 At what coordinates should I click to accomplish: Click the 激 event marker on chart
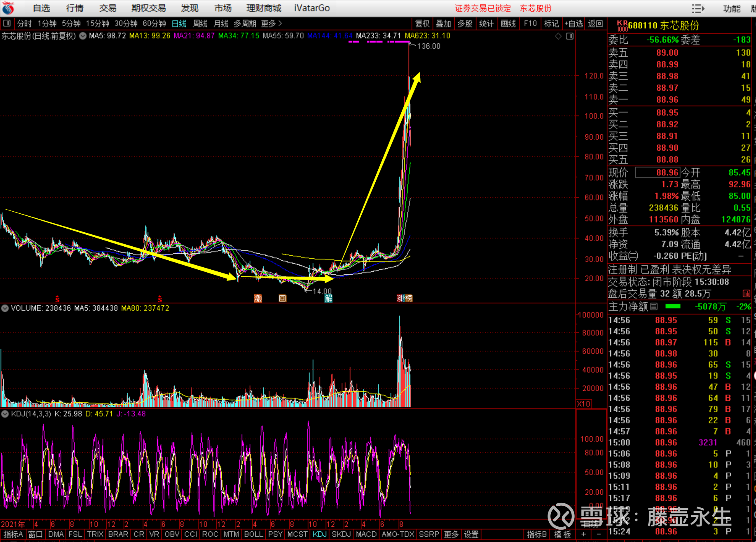point(258,298)
